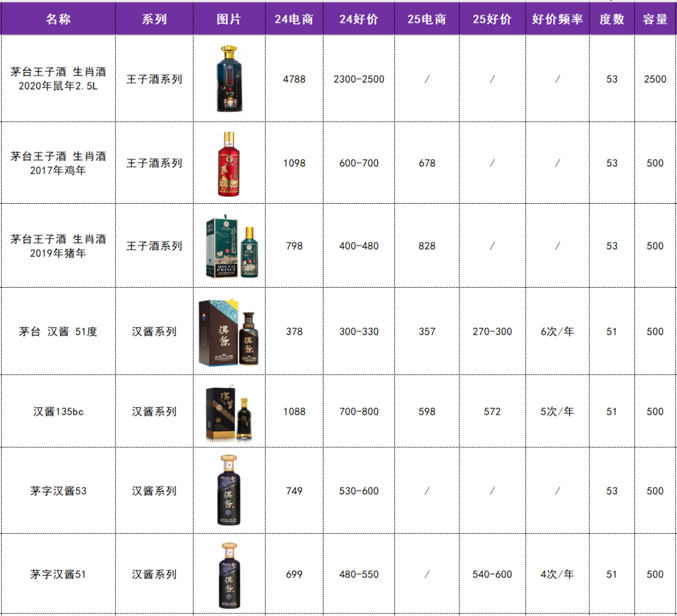
Task: Click the 25电商 column header
Action: (427, 19)
